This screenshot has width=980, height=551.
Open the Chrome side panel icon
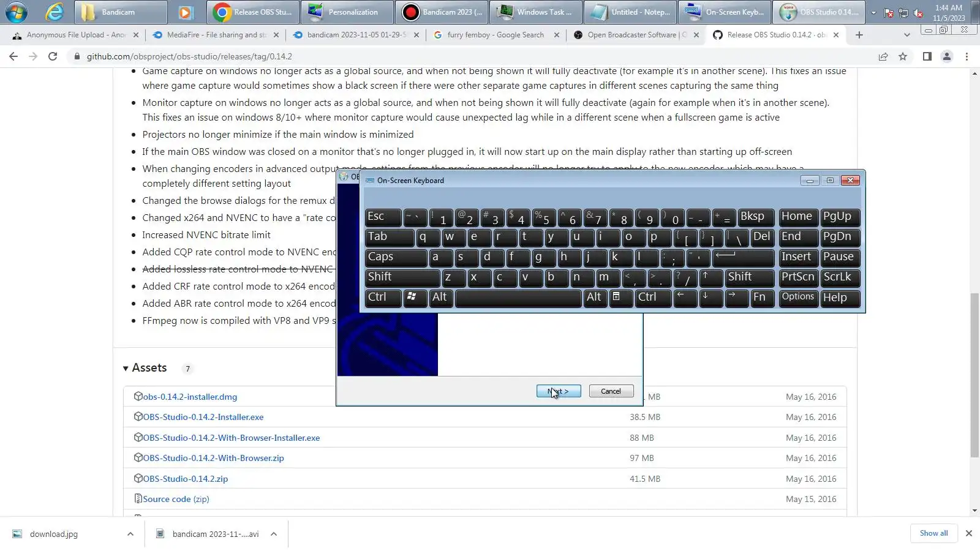(927, 56)
